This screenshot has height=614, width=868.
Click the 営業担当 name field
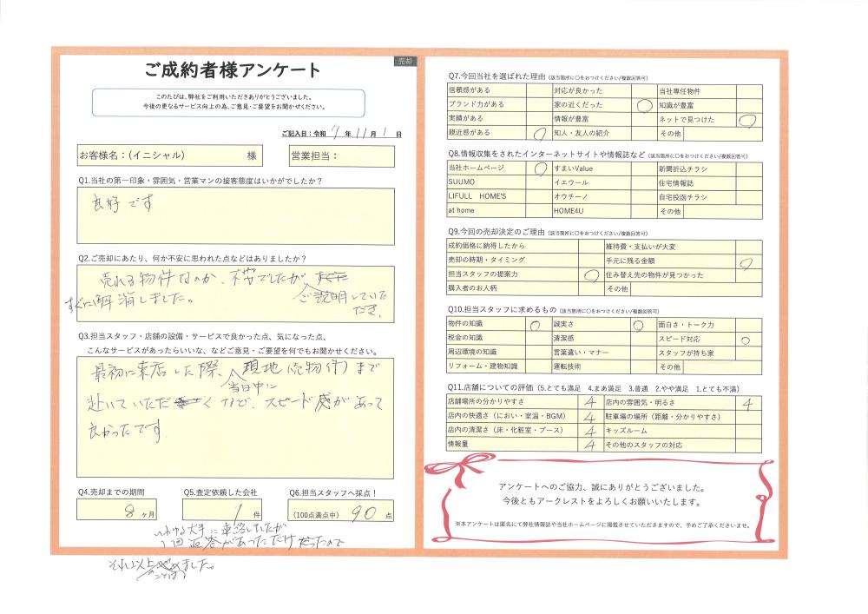[x=341, y=155]
